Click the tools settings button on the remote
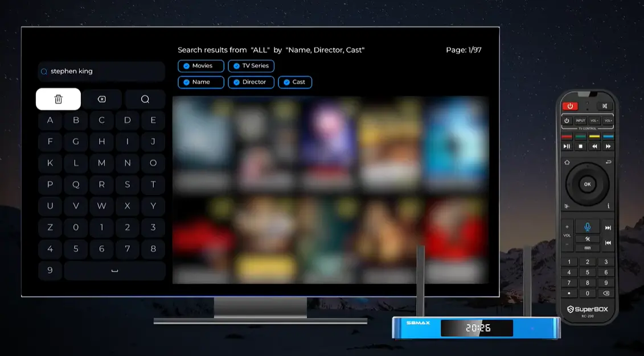 click(x=587, y=239)
